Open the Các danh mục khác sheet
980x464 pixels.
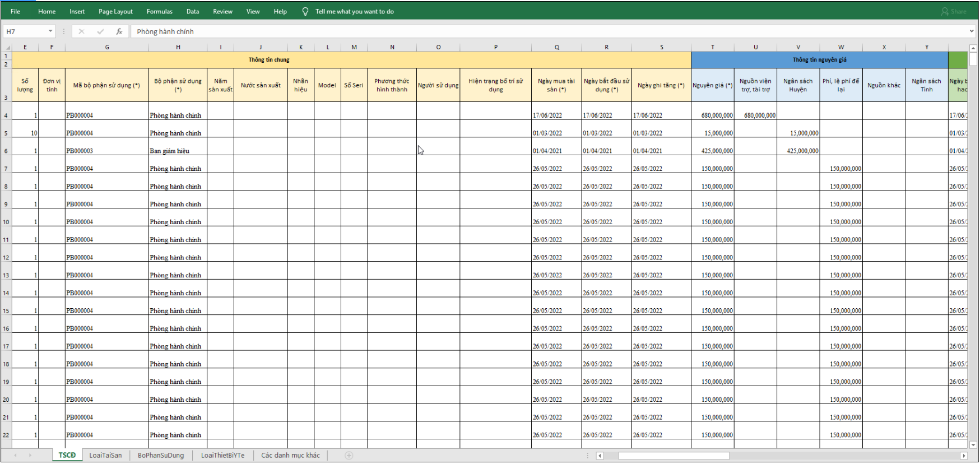(290, 456)
